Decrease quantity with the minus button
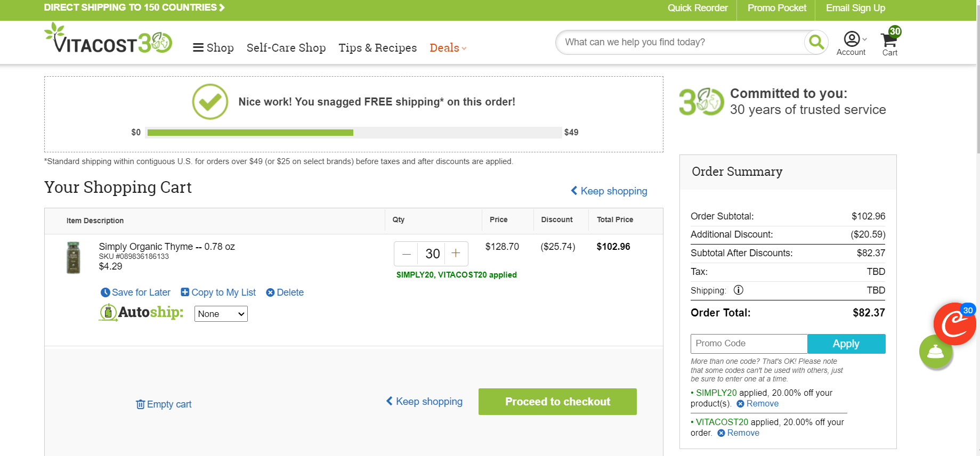 point(407,254)
